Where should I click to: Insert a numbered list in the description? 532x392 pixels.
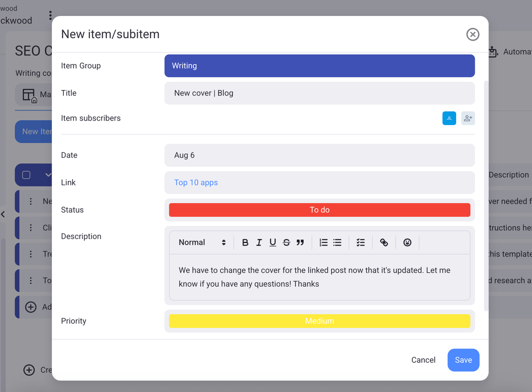(x=323, y=242)
